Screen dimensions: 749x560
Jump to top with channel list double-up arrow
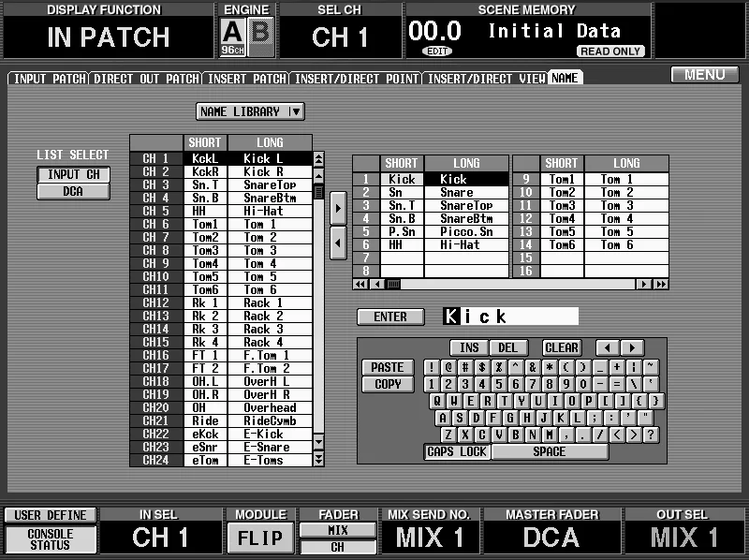coord(318,159)
